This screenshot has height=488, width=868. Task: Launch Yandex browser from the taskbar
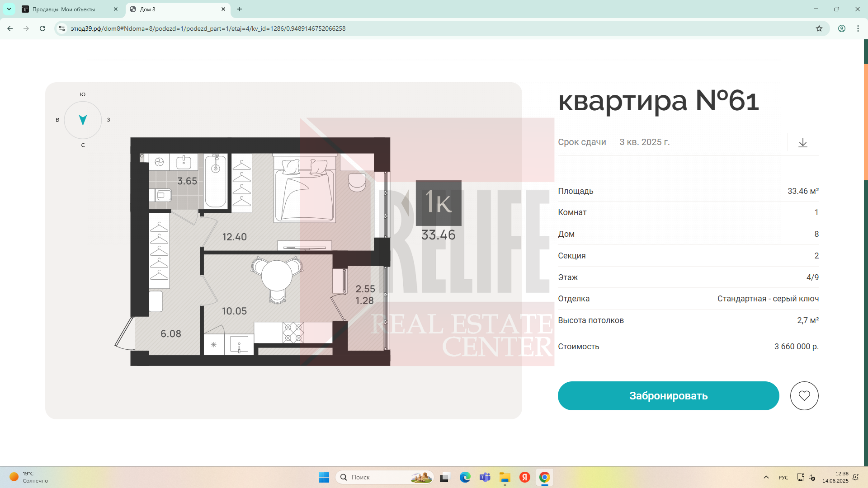coord(524,477)
